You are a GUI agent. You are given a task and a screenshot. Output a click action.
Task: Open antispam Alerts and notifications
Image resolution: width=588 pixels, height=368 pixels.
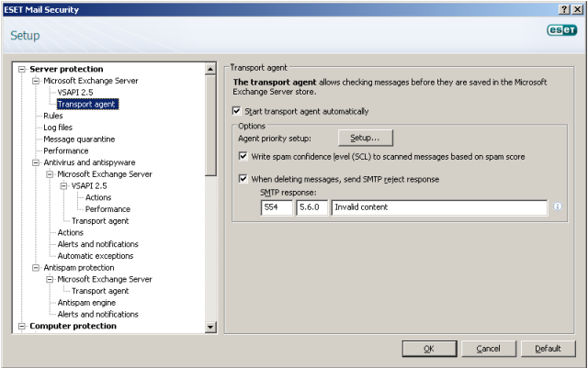coord(97,314)
